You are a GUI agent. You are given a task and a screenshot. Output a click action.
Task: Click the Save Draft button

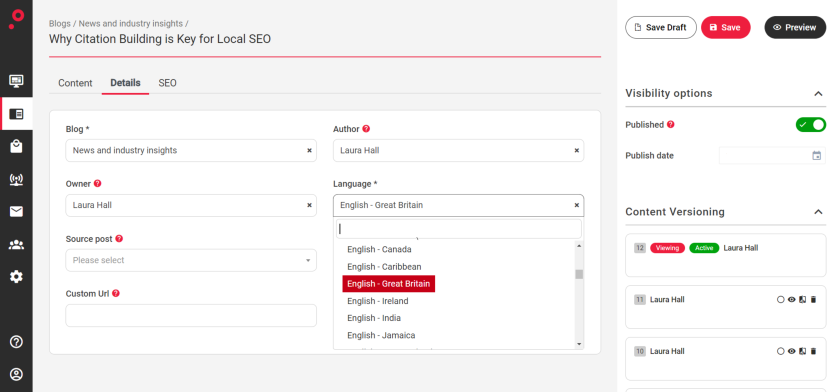[661, 28]
